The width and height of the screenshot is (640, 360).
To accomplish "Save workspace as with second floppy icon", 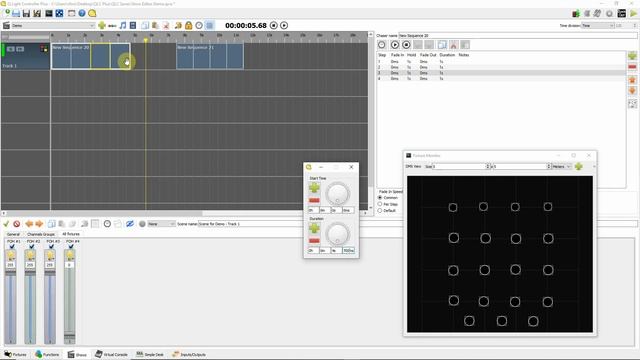I will tap(37, 13).
